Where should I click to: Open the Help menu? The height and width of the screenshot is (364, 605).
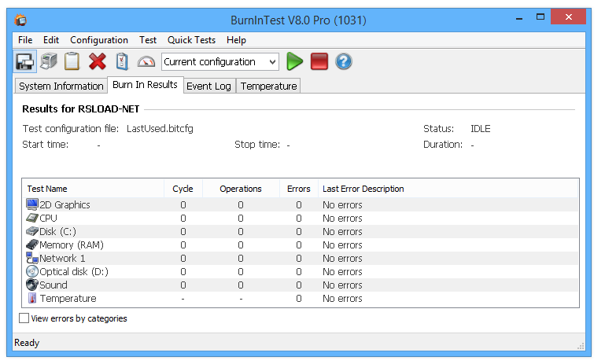236,40
